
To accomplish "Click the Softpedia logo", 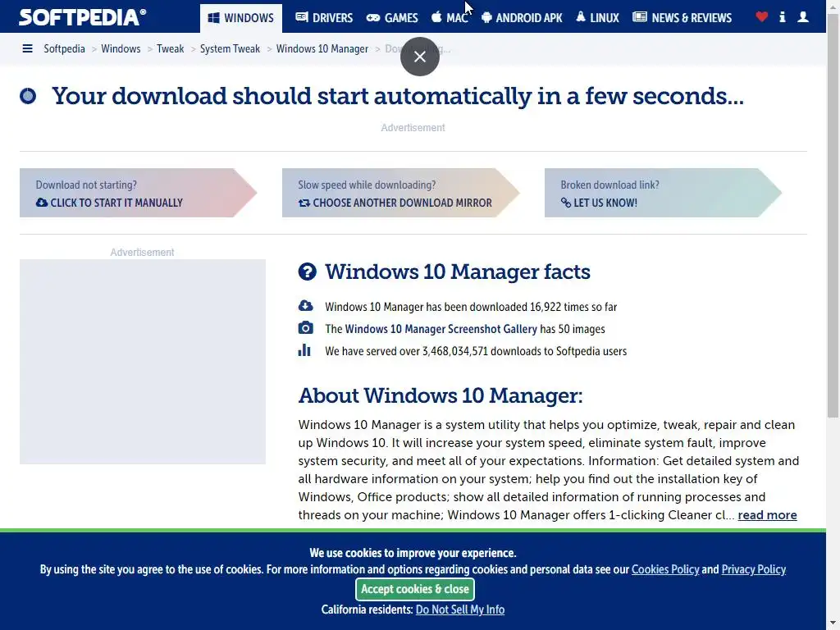I will 82,17.
